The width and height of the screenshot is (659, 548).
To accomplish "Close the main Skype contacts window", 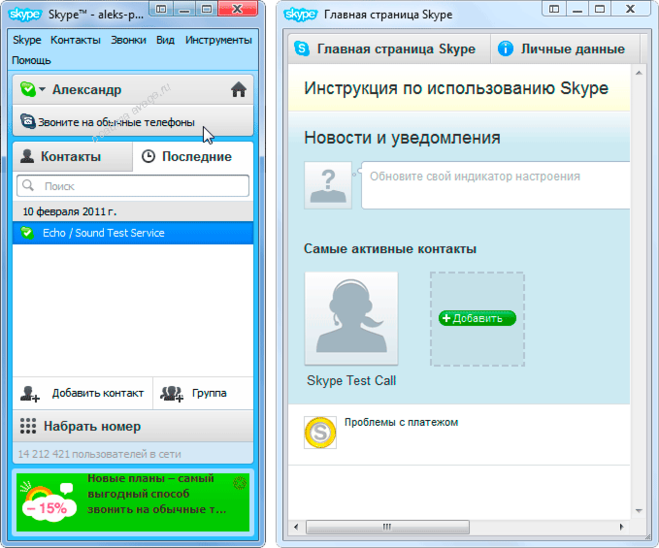I will tap(237, 9).
